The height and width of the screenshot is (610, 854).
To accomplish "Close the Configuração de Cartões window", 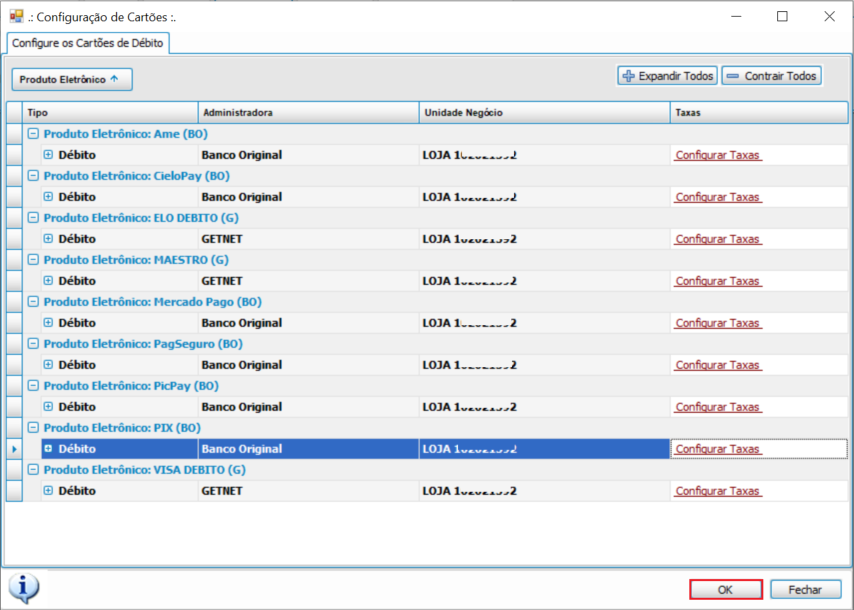I will pyautogui.click(x=829, y=16).
